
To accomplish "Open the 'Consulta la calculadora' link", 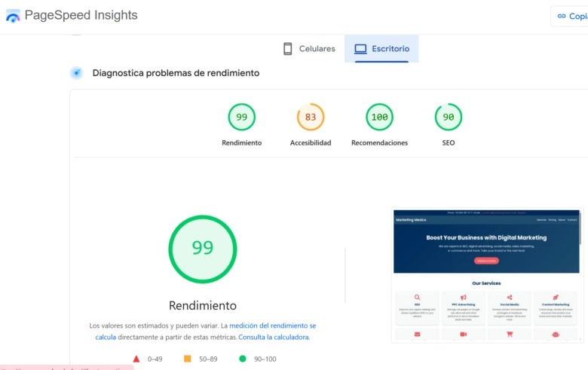I will click(x=274, y=337).
